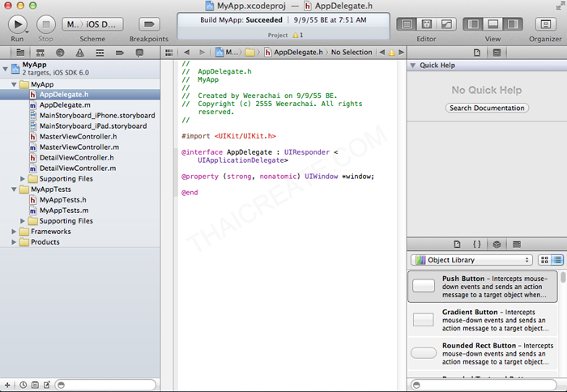The image size is (567, 392).
Task: Toggle the Breakpoints button
Action: tap(149, 24)
